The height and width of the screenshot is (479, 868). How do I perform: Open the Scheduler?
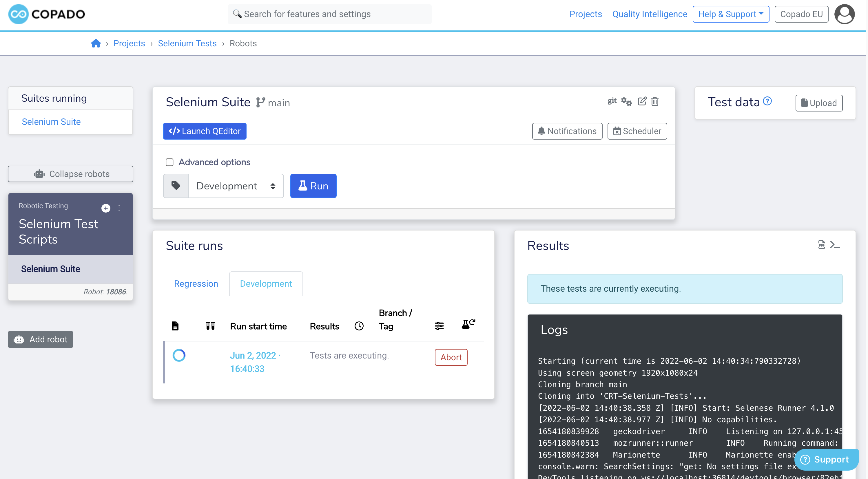coord(637,131)
